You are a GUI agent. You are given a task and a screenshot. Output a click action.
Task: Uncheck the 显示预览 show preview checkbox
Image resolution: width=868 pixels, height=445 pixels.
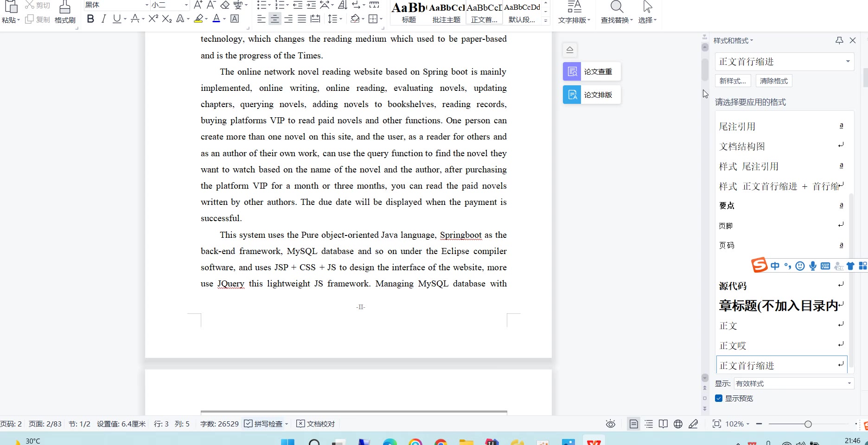(x=719, y=398)
